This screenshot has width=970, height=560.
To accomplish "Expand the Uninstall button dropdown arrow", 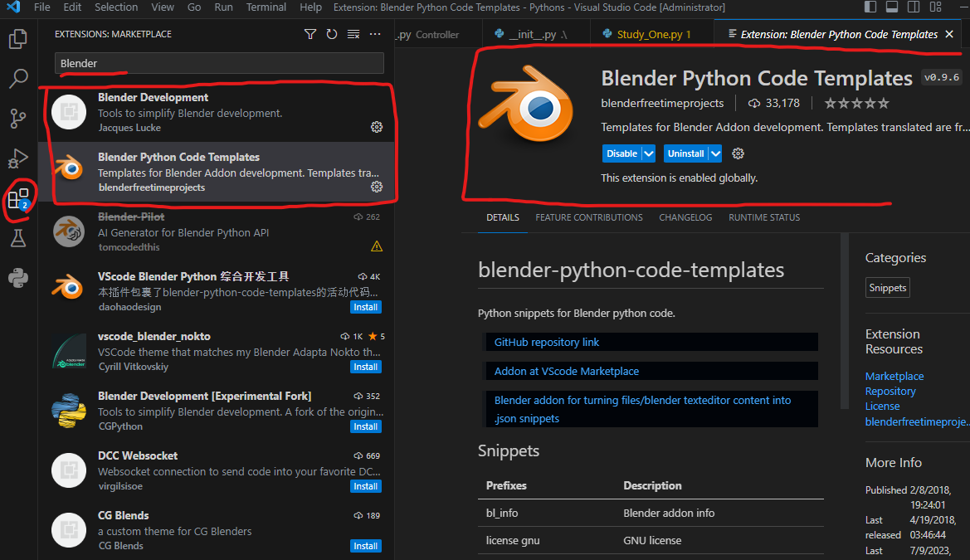I will click(x=715, y=153).
